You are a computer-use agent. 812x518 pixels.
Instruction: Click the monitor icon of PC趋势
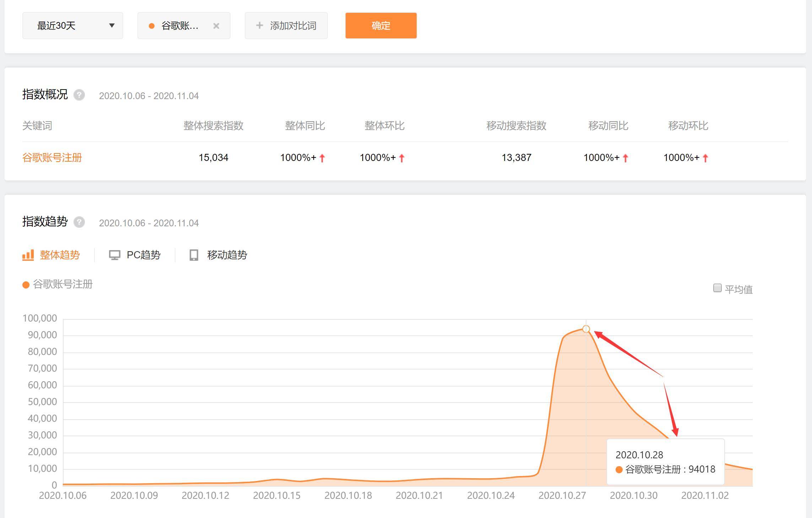tap(114, 255)
